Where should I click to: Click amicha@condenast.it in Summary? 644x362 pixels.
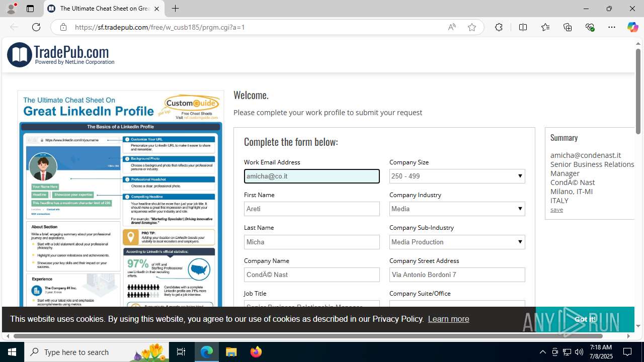[x=586, y=155]
